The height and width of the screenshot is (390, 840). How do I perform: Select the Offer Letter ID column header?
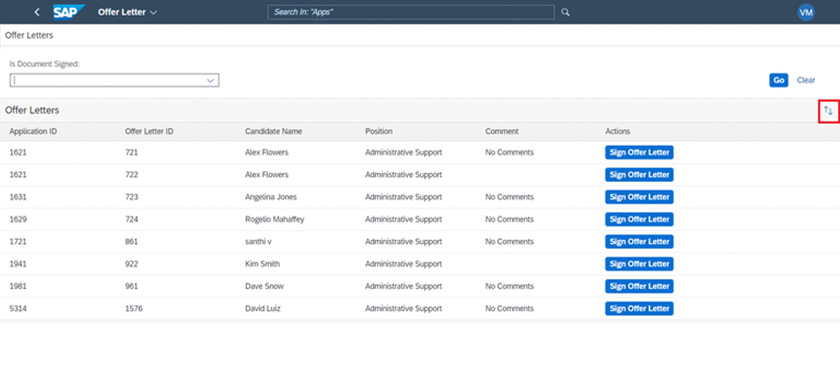(x=149, y=131)
